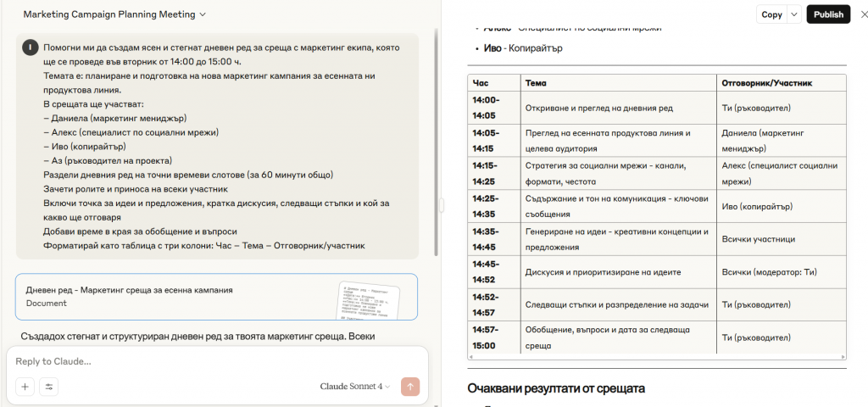Viewport: 868px width, 407px height.
Task: Open the tools settings sliders icon
Action: (48, 387)
